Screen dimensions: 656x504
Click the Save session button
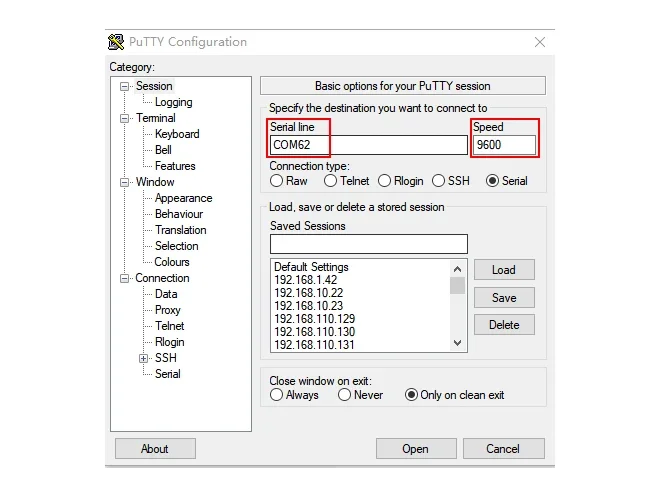pos(504,298)
